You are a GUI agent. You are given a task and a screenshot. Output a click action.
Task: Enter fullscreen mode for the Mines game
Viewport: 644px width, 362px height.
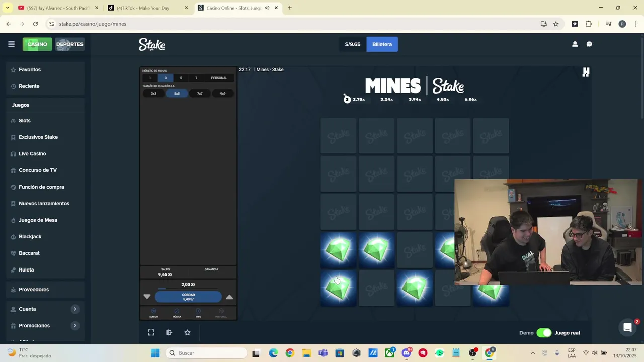tap(151, 332)
